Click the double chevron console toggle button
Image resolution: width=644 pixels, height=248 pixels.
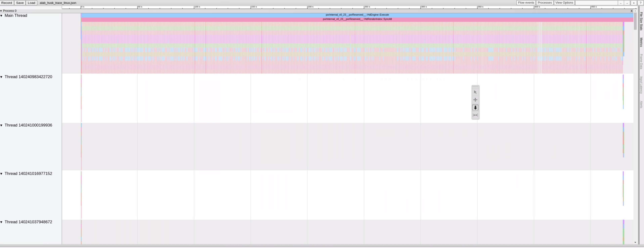coord(633,3)
